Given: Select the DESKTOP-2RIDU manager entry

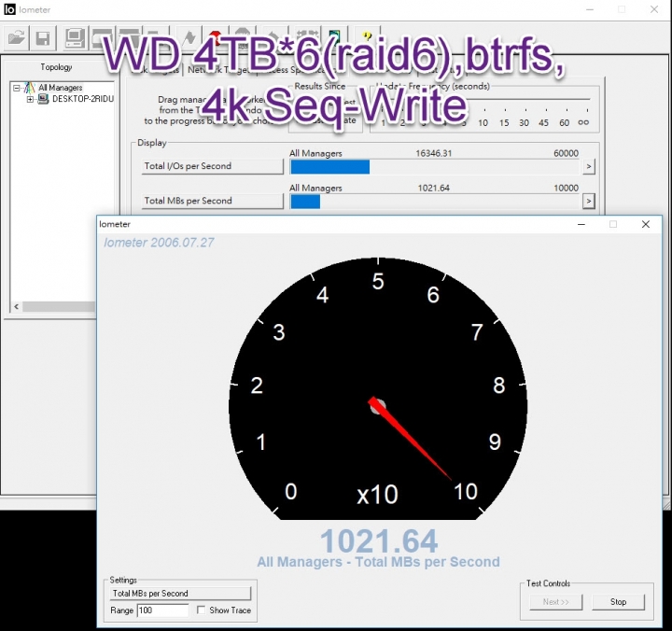Looking at the screenshot, I should pyautogui.click(x=83, y=99).
